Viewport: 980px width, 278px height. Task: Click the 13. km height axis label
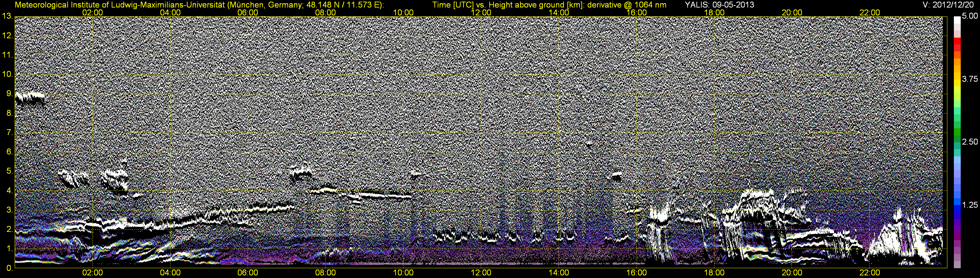pos(8,16)
